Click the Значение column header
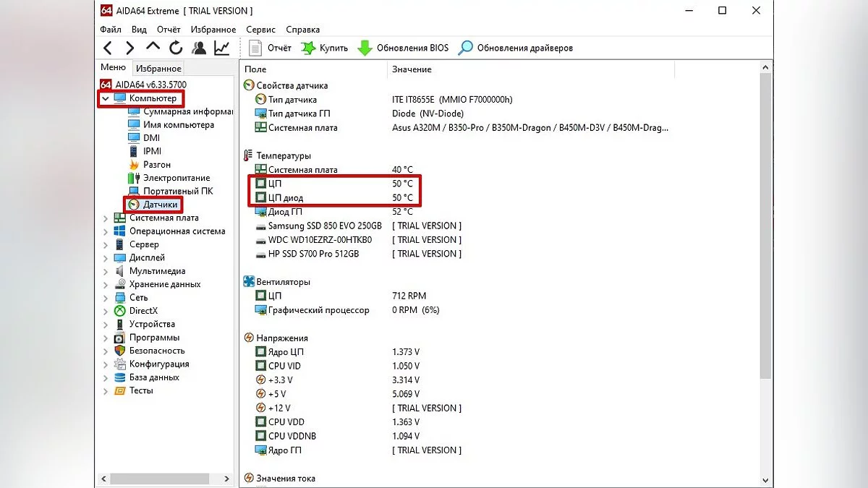 tap(412, 69)
